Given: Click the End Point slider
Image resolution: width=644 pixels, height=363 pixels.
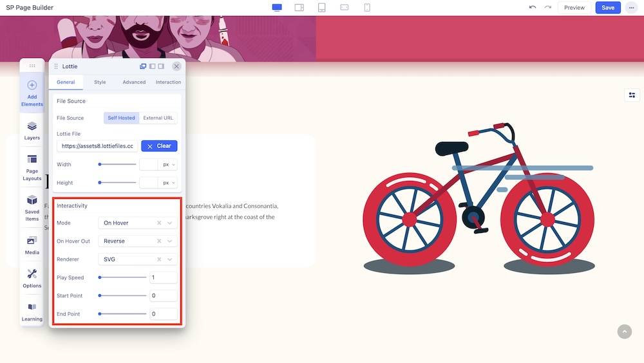Looking at the screenshot, I should [x=122, y=313].
